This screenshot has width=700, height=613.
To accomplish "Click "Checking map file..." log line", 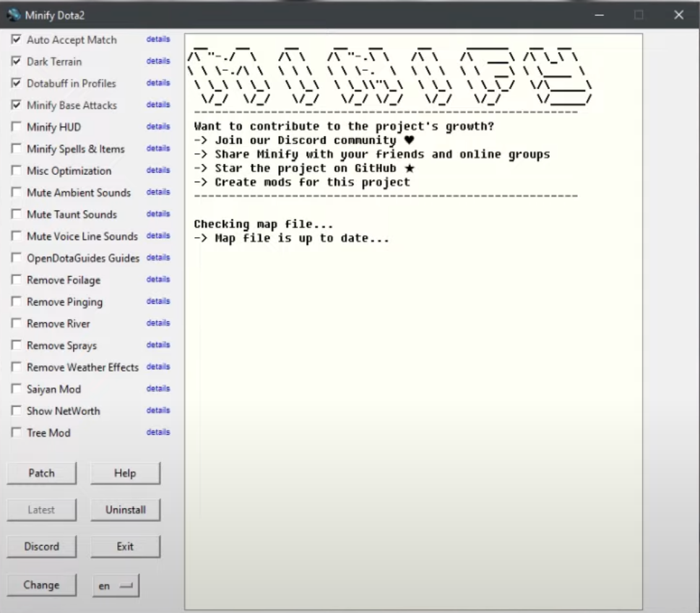I will coord(264,224).
